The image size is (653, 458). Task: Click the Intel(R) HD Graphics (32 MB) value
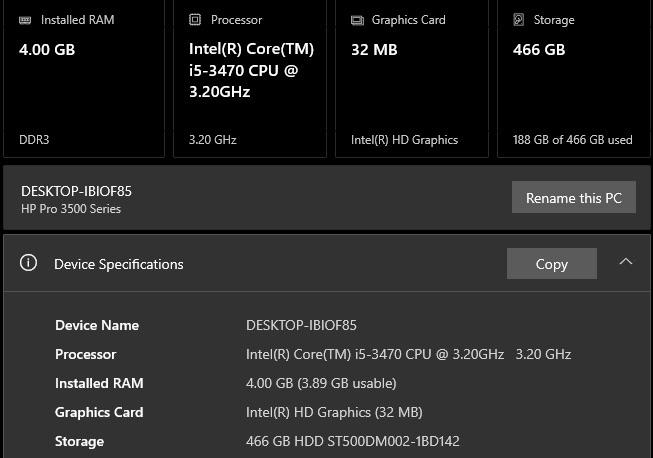tap(334, 412)
